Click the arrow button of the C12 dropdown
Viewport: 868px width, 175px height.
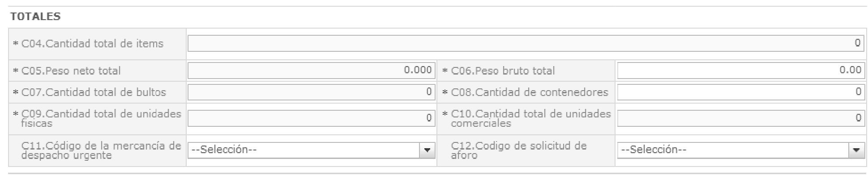pyautogui.click(x=856, y=150)
